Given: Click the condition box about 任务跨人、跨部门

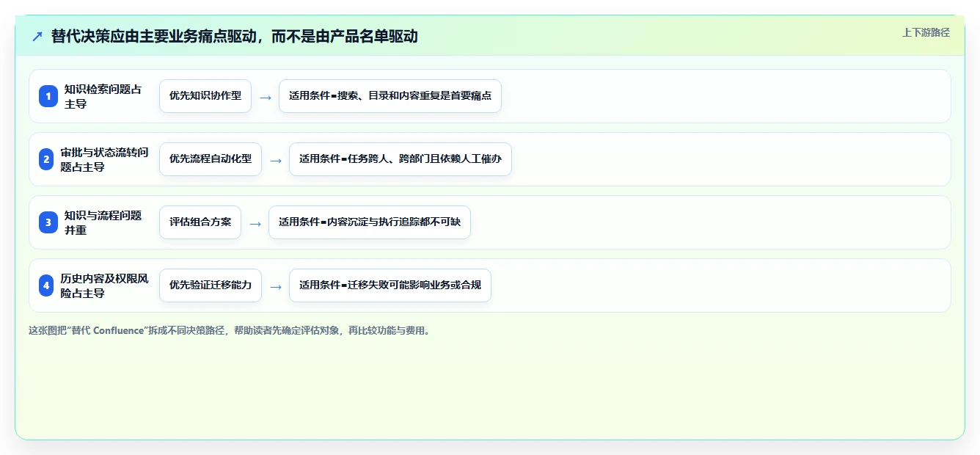Looking at the screenshot, I should (x=401, y=159).
